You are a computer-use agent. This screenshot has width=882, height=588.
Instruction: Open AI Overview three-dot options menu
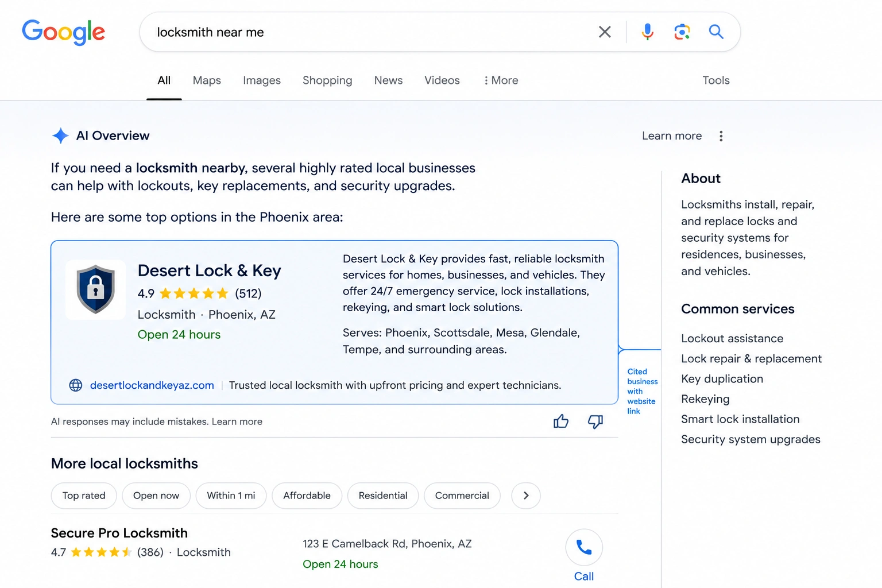click(x=721, y=136)
